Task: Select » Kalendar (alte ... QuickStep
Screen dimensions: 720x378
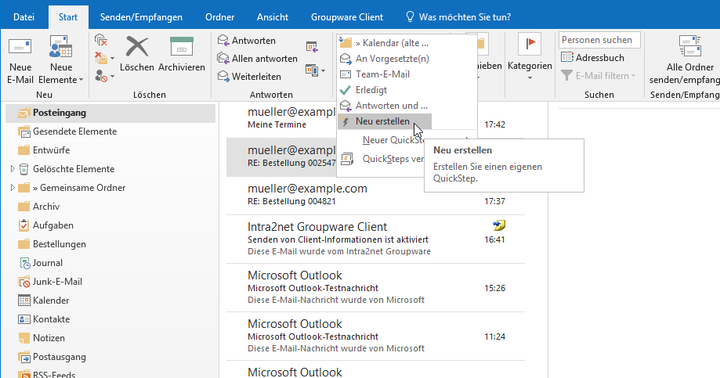Action: pyautogui.click(x=384, y=43)
